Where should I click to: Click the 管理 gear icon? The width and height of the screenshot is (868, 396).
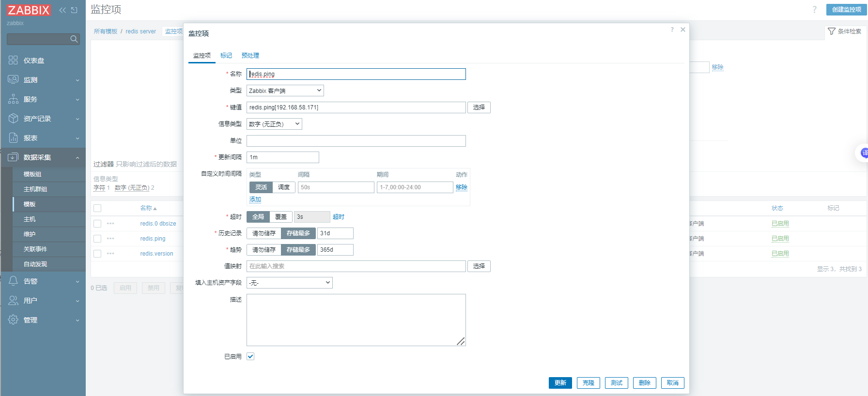click(x=13, y=320)
